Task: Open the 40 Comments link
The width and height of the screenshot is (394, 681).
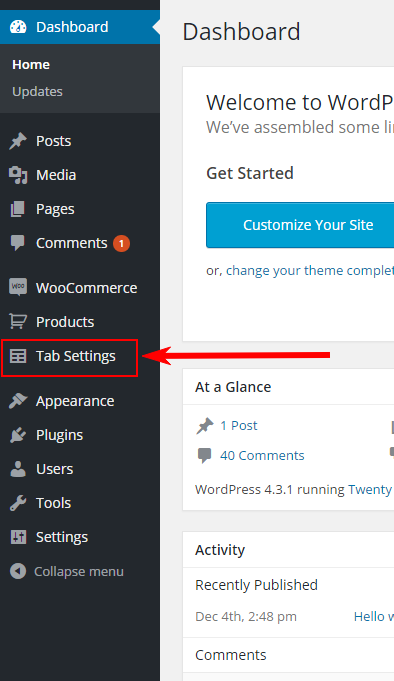Action: (x=262, y=456)
